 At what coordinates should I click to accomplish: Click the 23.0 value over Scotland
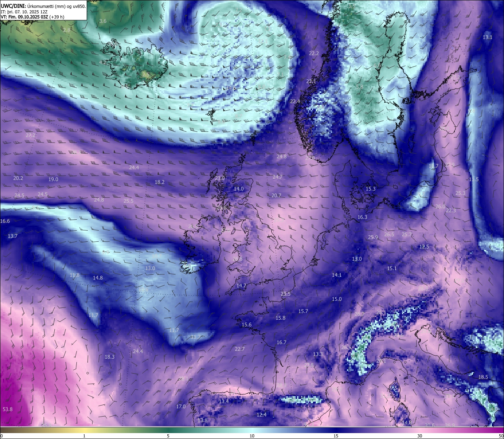tap(220, 178)
